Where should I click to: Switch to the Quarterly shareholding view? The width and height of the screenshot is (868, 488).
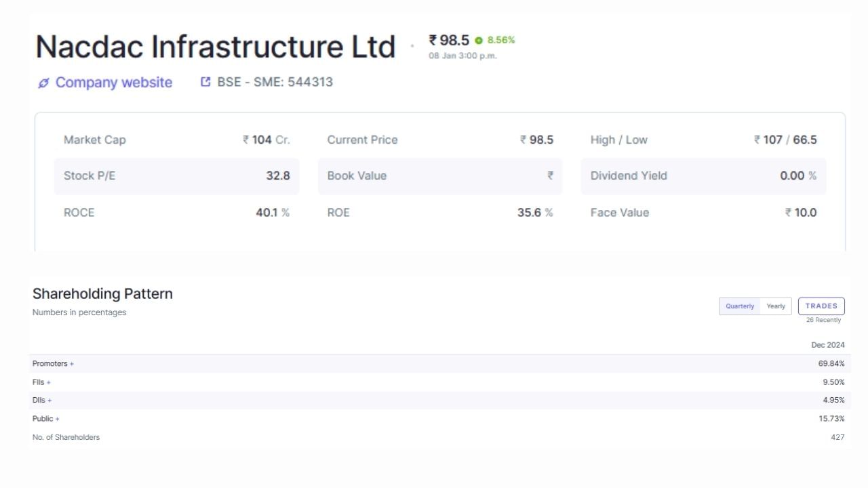tap(740, 306)
